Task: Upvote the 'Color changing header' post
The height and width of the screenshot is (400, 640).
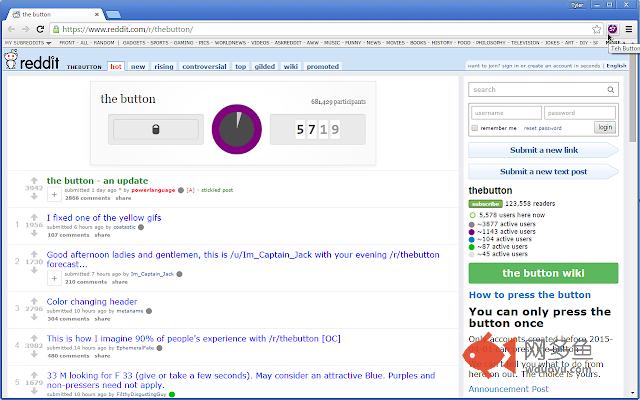Action: click(34, 301)
